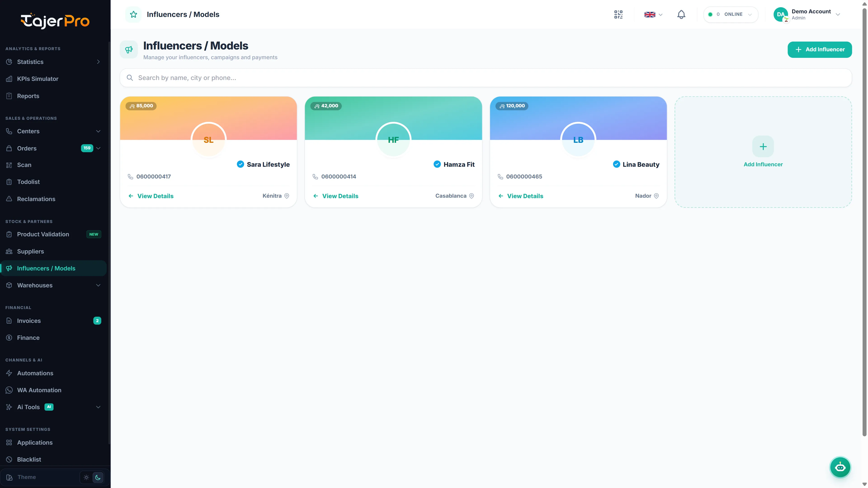The width and height of the screenshot is (868, 488).
Task: Open the language flag dropdown
Action: (653, 14)
